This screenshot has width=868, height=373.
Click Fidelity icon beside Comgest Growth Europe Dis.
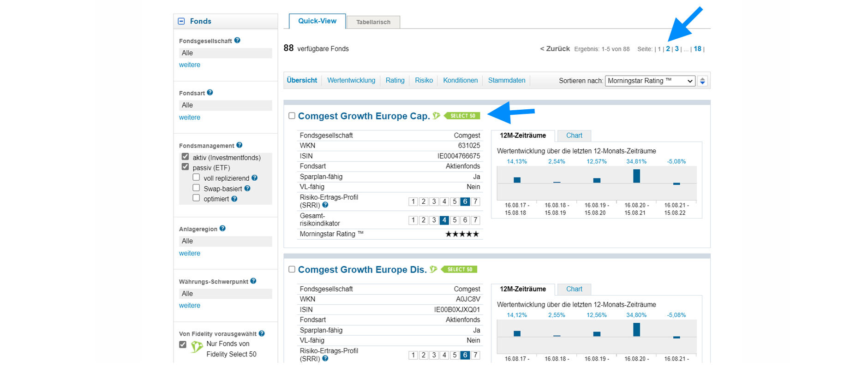click(433, 269)
